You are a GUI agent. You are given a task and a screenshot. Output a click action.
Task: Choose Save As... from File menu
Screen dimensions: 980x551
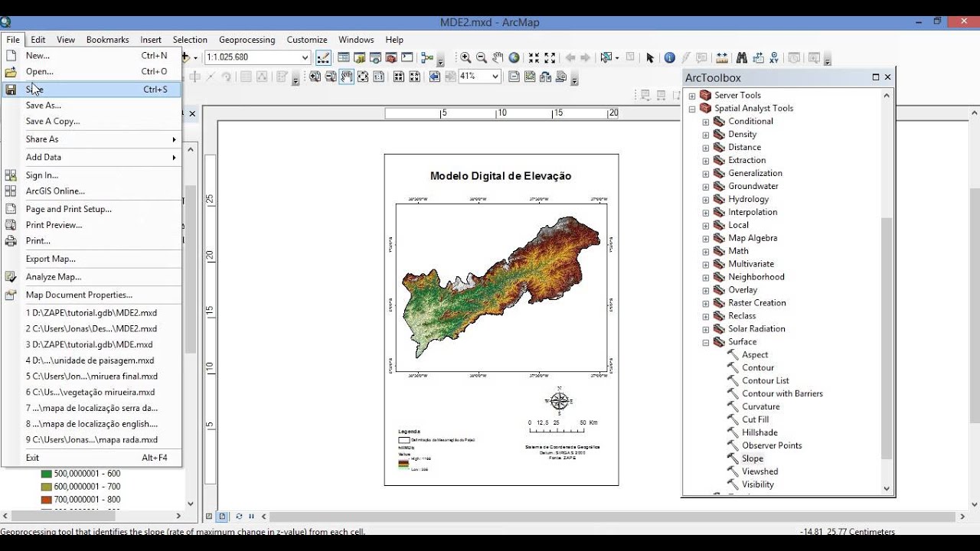pos(92,106)
